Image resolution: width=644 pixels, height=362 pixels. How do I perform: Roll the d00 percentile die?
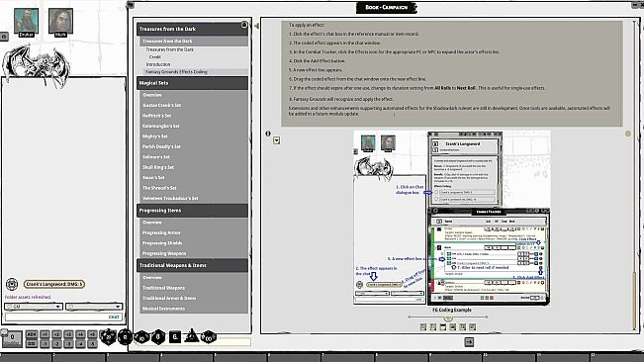(209, 337)
